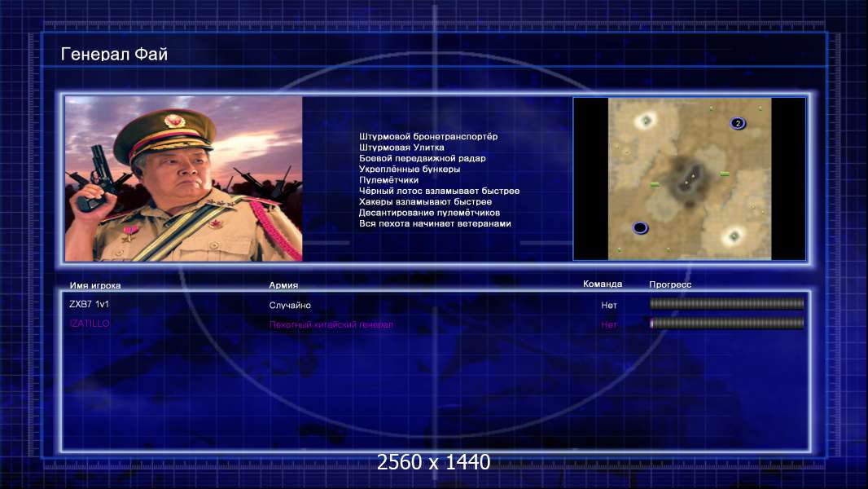
Task: Click 'Пулемётчики' line
Action: pos(388,180)
